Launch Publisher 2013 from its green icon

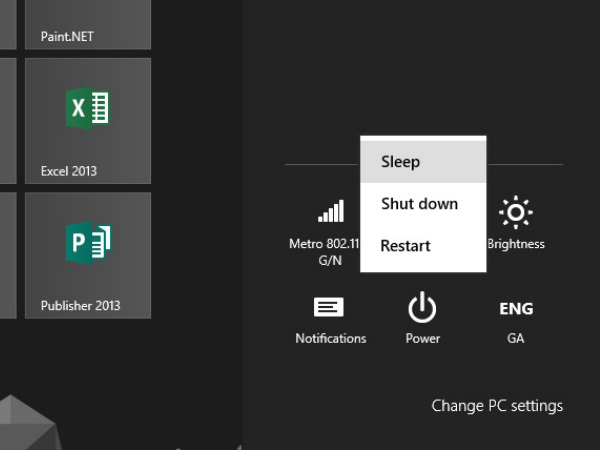88,243
